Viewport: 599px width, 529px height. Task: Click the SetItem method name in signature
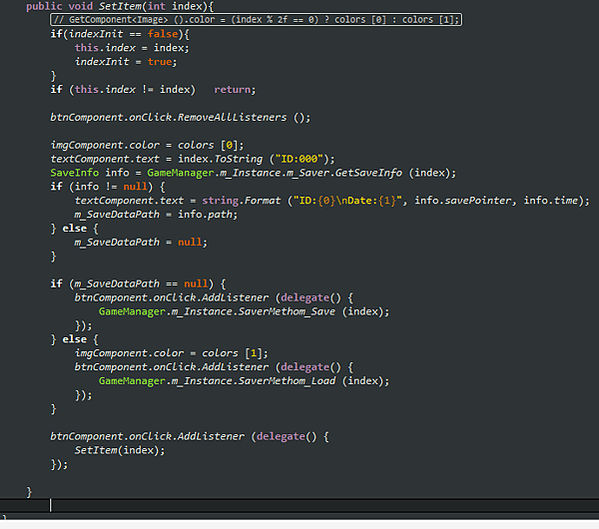coord(120,6)
